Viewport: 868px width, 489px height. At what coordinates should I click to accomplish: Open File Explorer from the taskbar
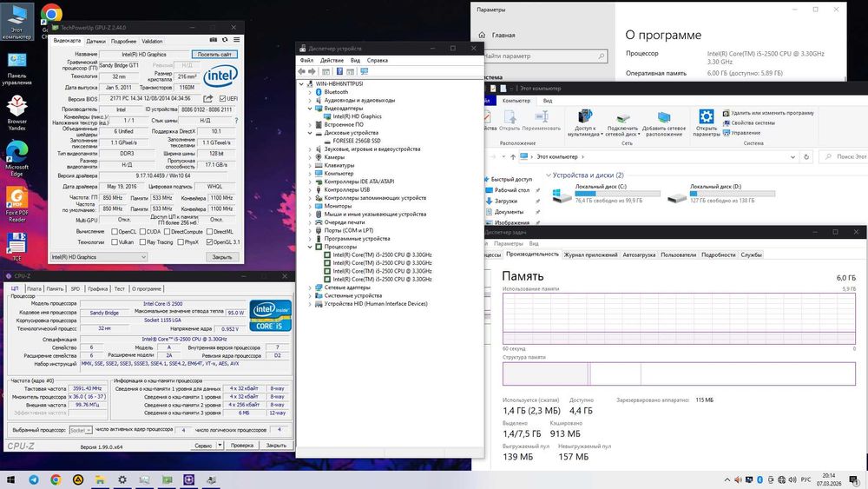(x=100, y=479)
